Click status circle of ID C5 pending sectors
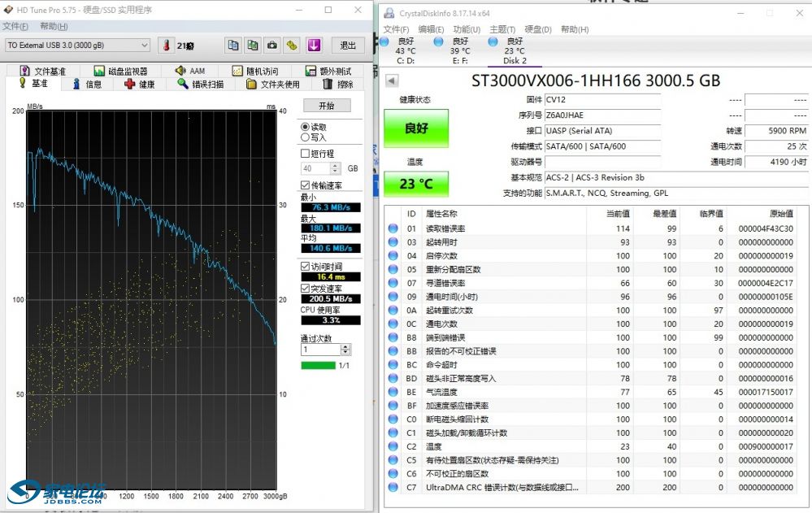The height and width of the screenshot is (513, 812). click(x=393, y=460)
